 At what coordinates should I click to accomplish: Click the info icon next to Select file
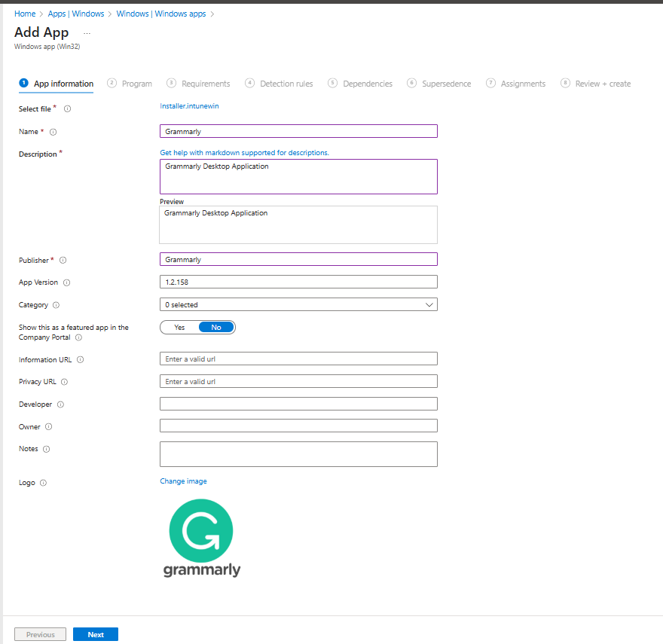point(67,109)
